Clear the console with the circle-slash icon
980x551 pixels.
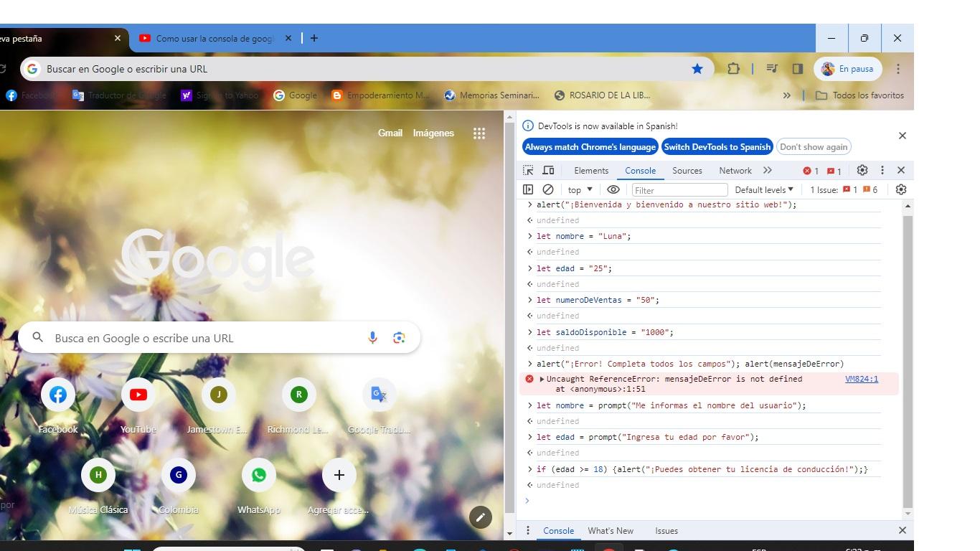(x=548, y=189)
